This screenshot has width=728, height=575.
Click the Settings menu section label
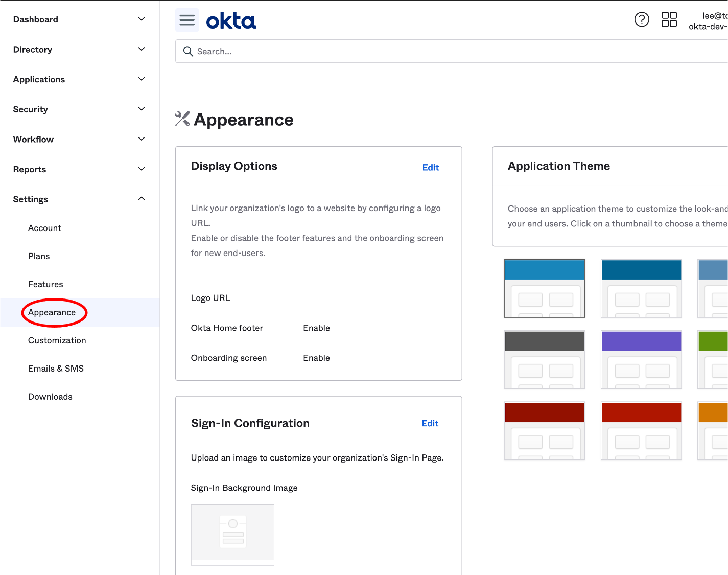pos(31,199)
